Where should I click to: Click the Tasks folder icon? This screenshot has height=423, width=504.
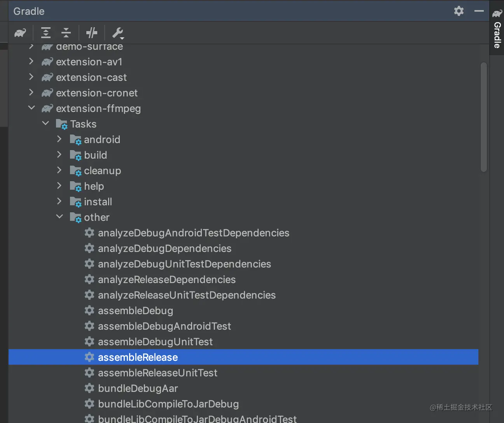click(x=62, y=124)
